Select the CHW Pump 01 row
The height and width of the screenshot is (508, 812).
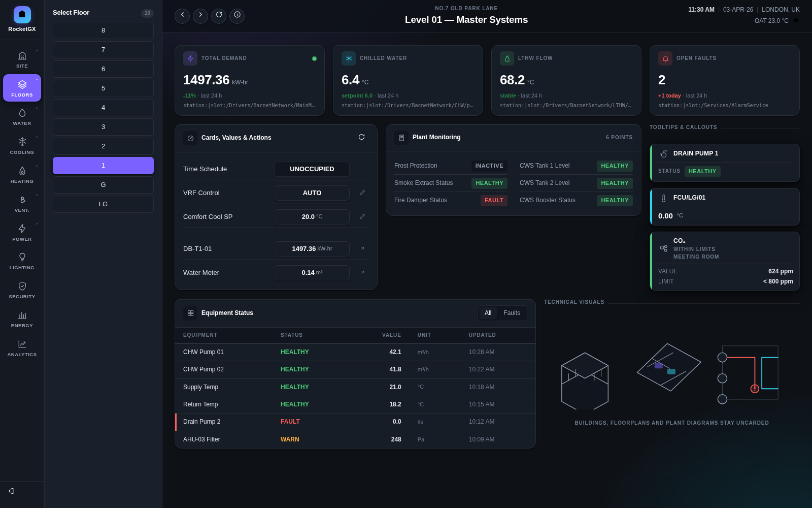355,353
